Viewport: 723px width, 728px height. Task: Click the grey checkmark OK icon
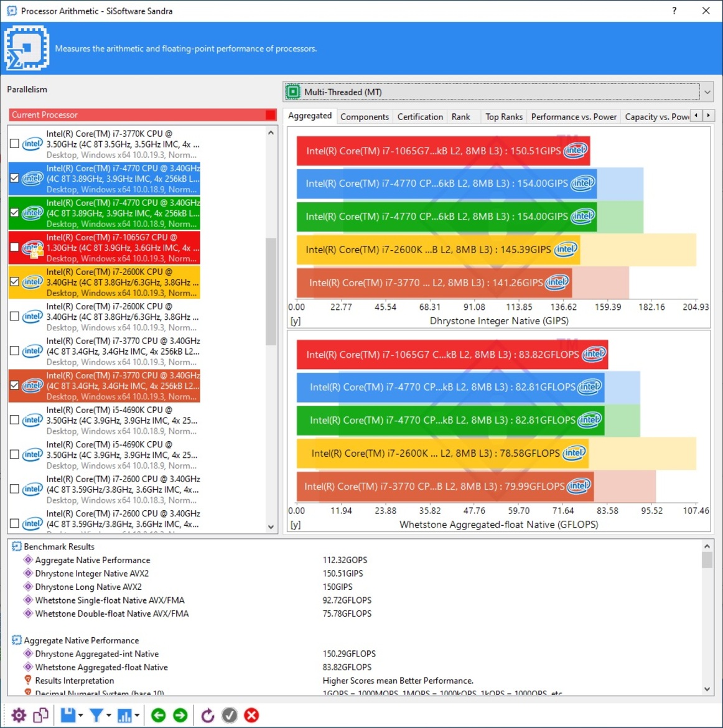tap(230, 715)
